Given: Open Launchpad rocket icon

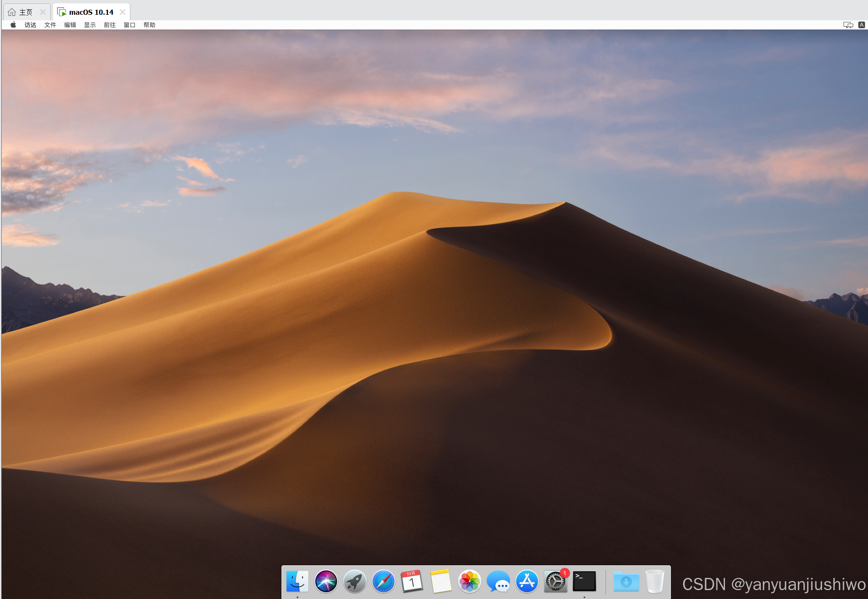Looking at the screenshot, I should (354, 581).
